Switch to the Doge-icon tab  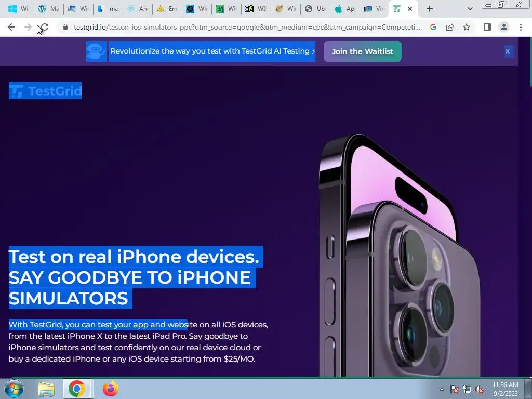[286, 9]
